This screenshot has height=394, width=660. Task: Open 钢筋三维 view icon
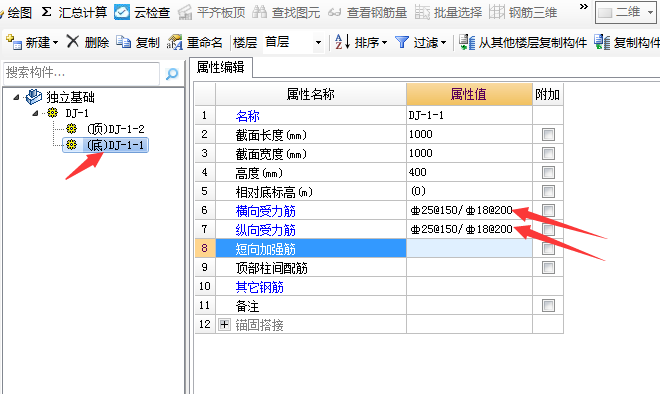pyautogui.click(x=497, y=12)
